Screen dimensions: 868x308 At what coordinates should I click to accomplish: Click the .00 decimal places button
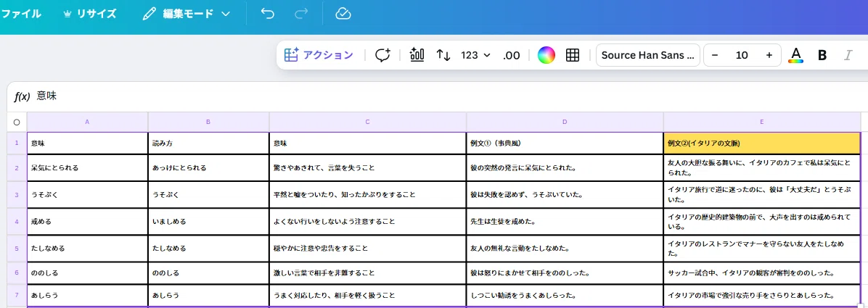click(511, 55)
